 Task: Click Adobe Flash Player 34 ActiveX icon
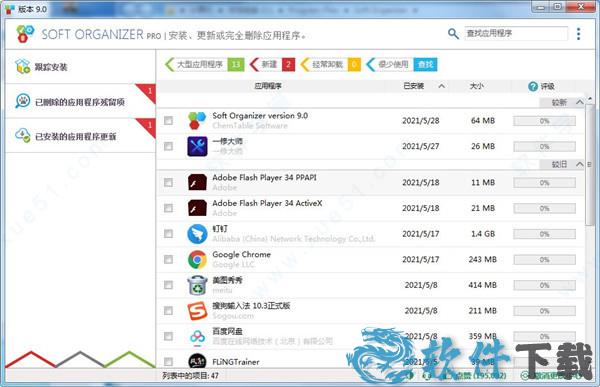coord(197,208)
